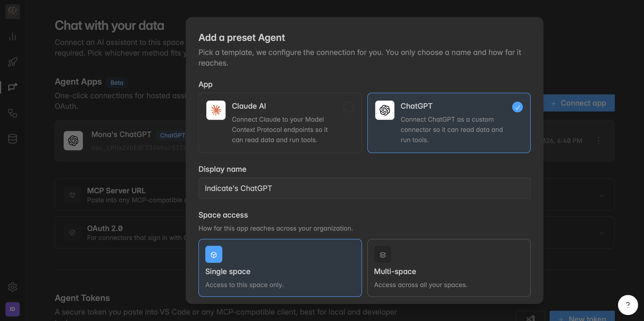This screenshot has width=644, height=321.
Task: Click the Display name input field
Action: coord(364,188)
